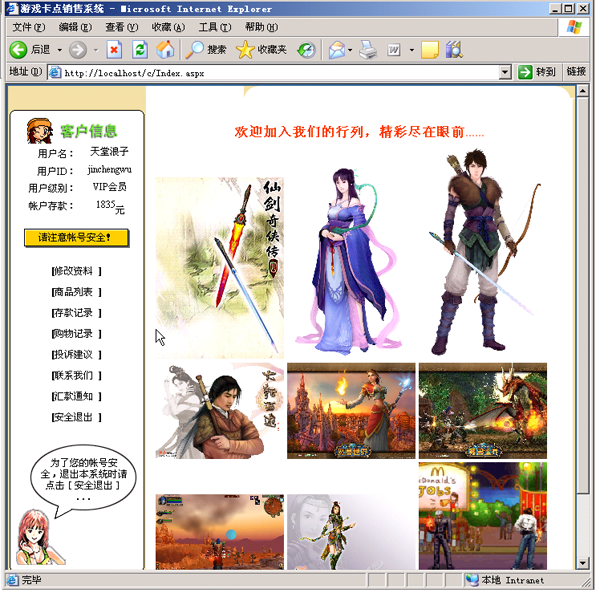Click yellow 请注意帐号安全! button
This screenshot has height=597, width=600.
[x=76, y=238]
